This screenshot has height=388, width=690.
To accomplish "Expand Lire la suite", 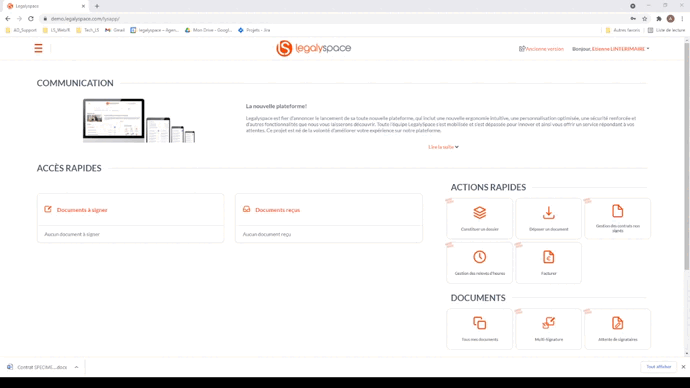I will [443, 147].
